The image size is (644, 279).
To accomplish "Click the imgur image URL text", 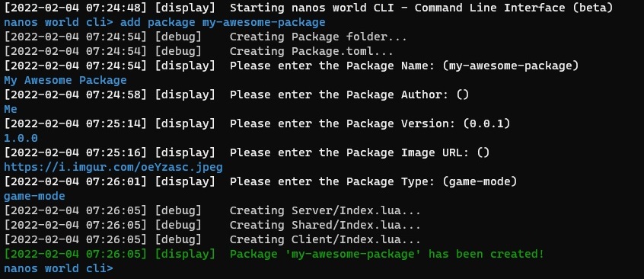I will (113, 168).
